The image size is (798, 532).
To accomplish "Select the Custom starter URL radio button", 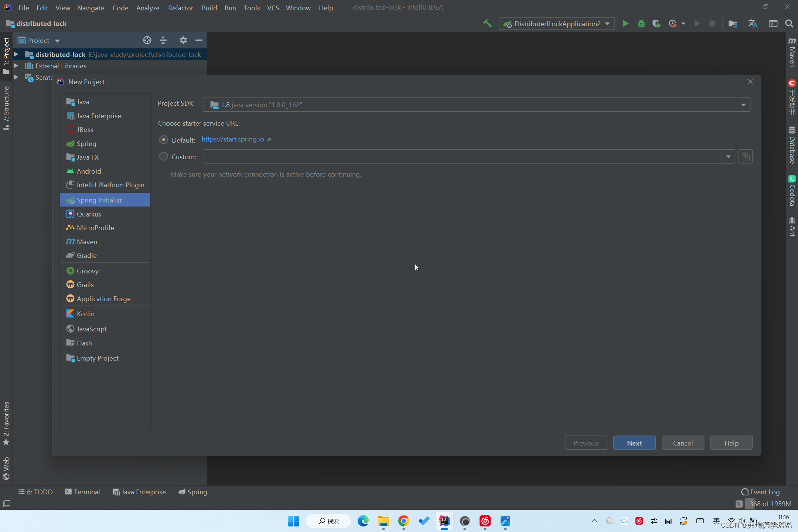I will 163,156.
